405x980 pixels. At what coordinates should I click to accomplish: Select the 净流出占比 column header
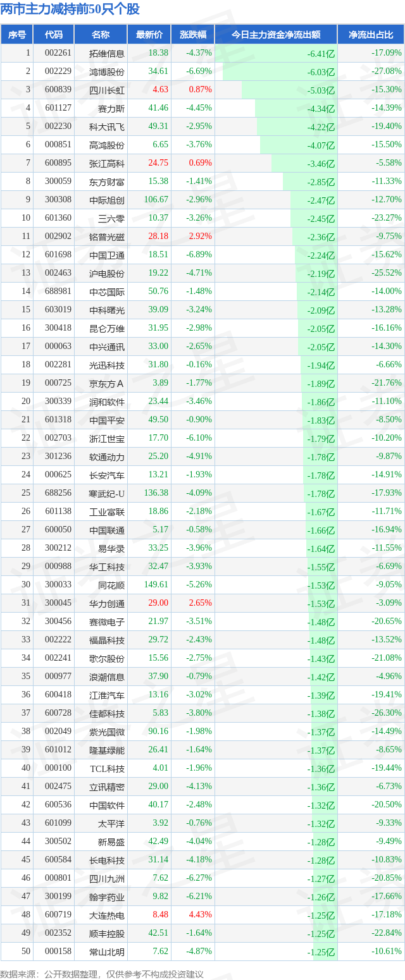[371, 35]
